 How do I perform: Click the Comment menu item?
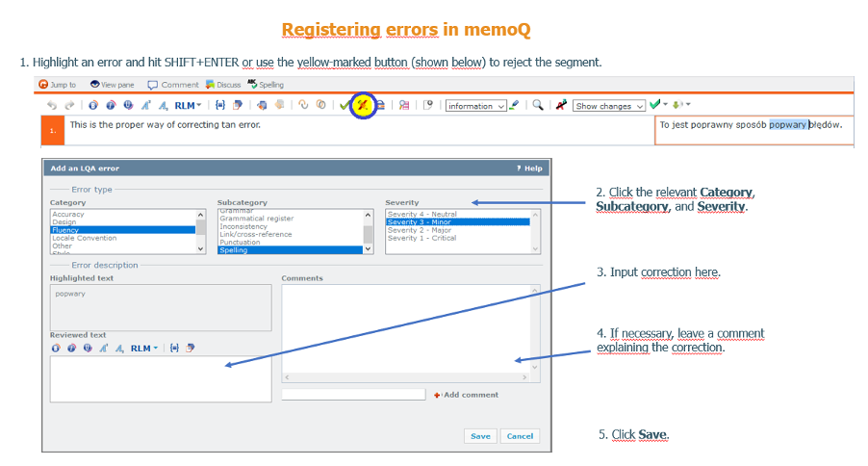coord(172,85)
